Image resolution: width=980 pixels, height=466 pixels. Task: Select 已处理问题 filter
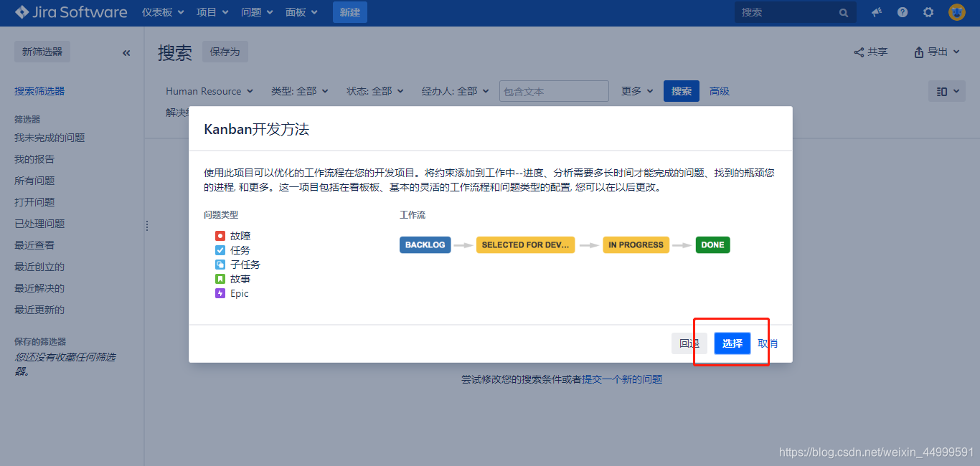click(39, 224)
